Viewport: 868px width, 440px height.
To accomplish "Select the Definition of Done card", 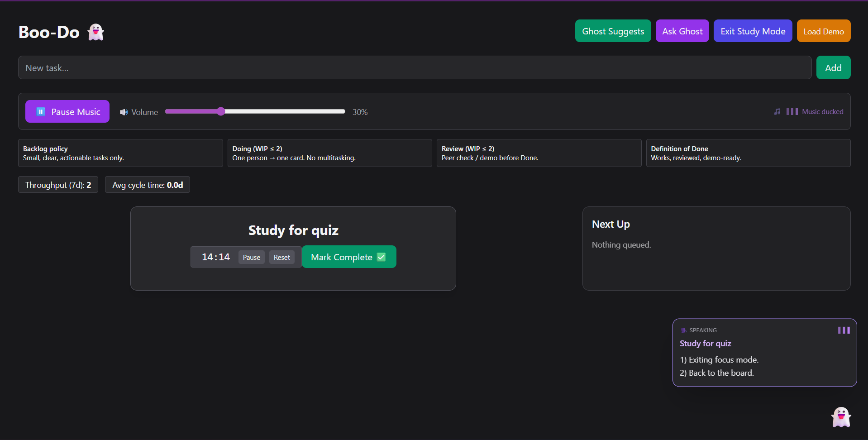I will point(748,153).
